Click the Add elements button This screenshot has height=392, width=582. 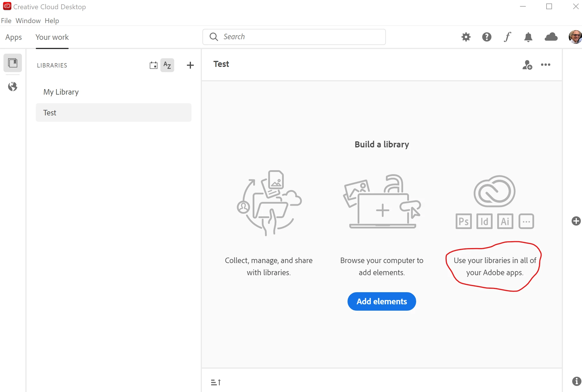pyautogui.click(x=382, y=301)
